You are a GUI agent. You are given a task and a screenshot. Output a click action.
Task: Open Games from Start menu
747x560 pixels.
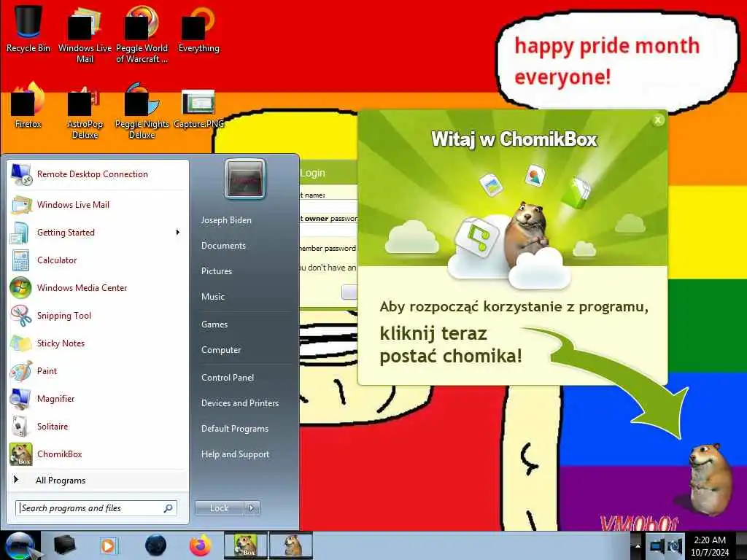pos(214,324)
